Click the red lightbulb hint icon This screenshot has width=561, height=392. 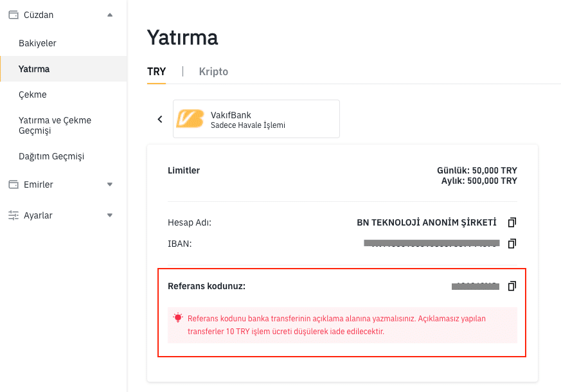coord(178,317)
